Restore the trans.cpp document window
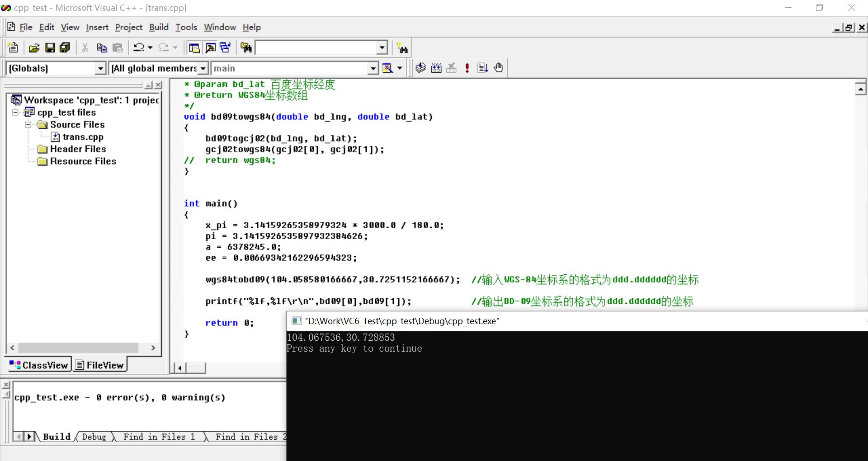The image size is (868, 461). pos(849,28)
